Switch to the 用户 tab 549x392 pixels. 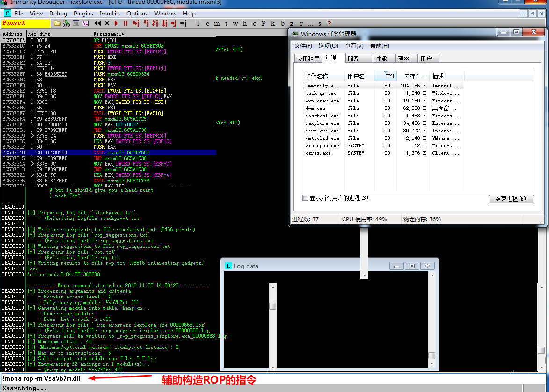click(428, 58)
